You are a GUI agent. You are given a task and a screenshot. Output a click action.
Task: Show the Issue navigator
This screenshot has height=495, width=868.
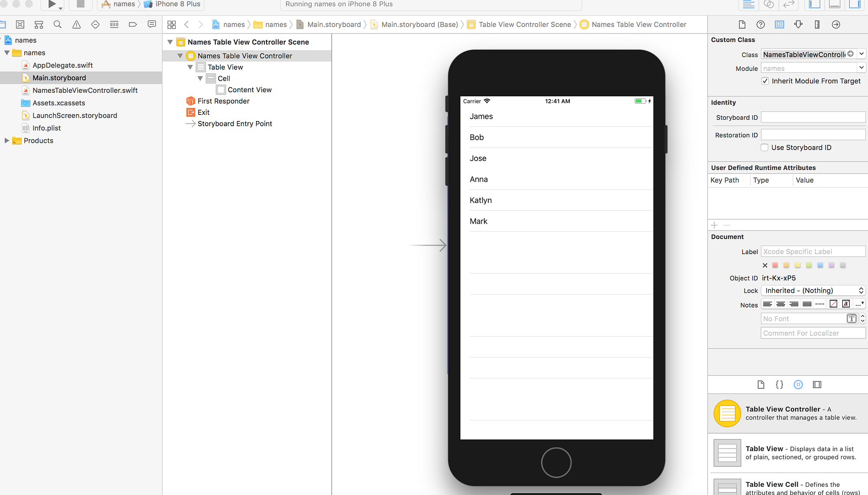76,24
